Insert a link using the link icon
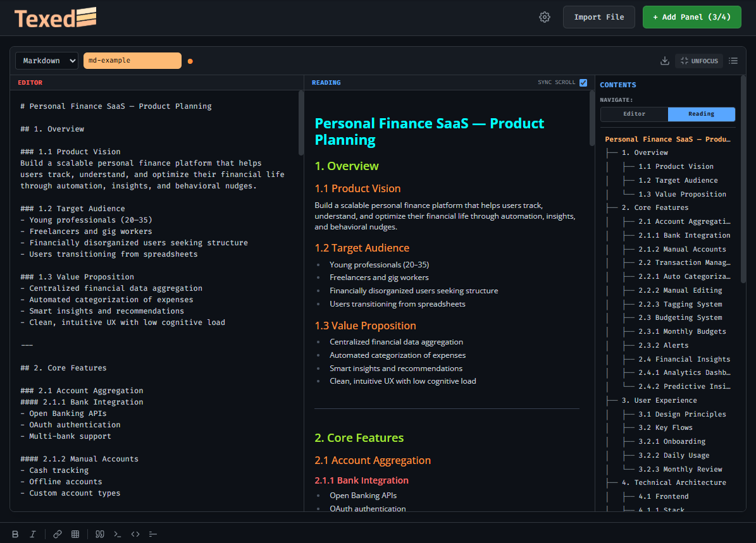 click(x=58, y=534)
